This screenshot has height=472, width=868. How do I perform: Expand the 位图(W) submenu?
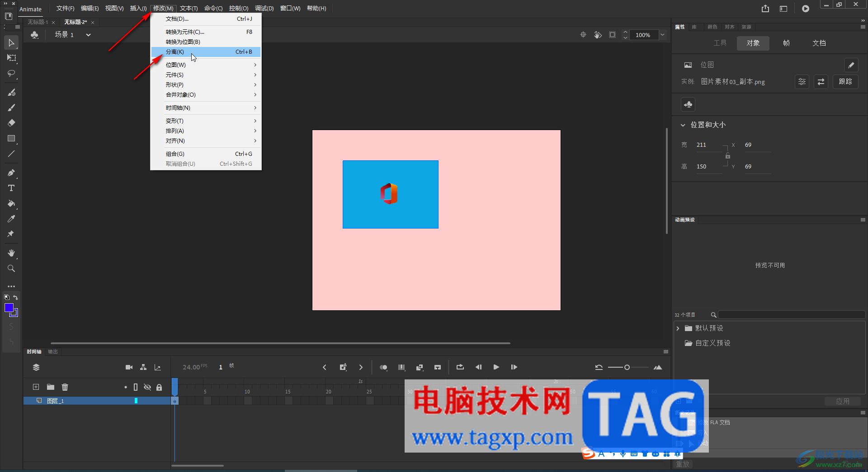coord(206,65)
